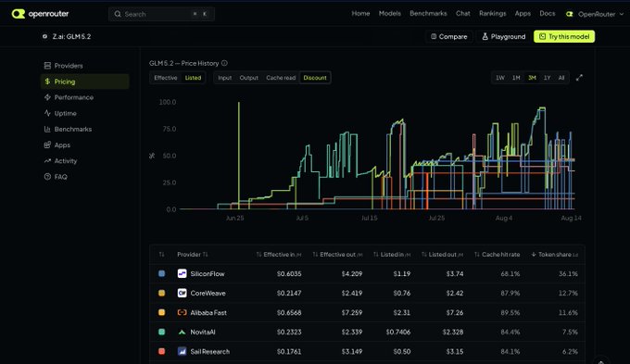Click the Compare button
Screen dimensions: 630x364
449,36
